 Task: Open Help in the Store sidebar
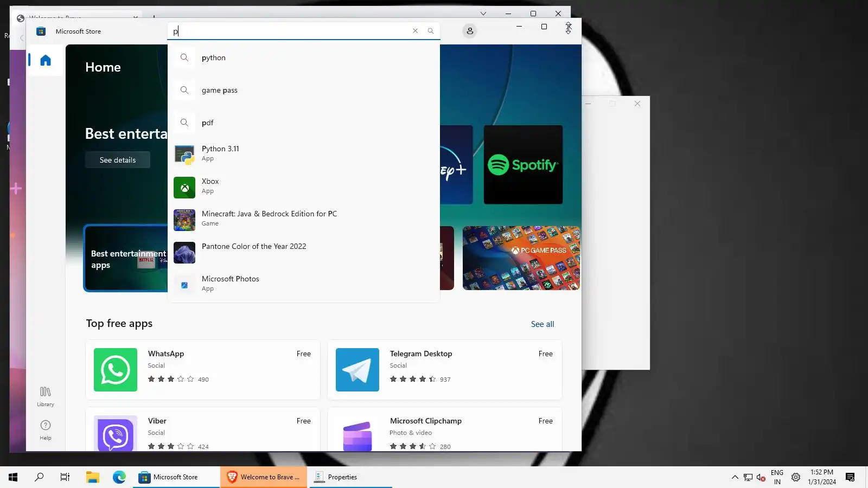click(46, 430)
